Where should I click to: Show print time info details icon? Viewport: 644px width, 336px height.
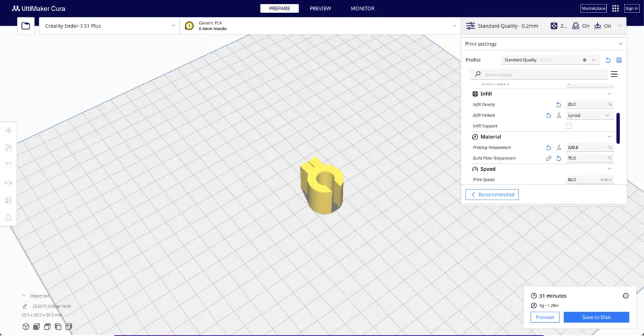(x=626, y=296)
